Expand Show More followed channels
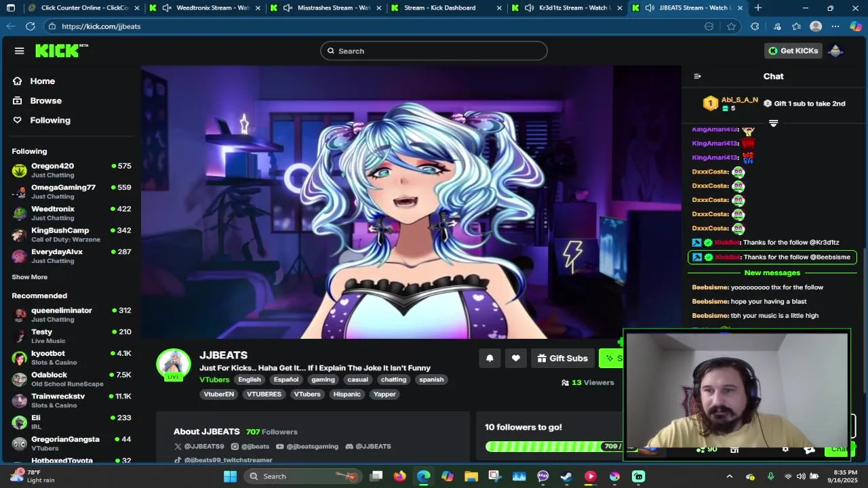868x488 pixels. 29,277
